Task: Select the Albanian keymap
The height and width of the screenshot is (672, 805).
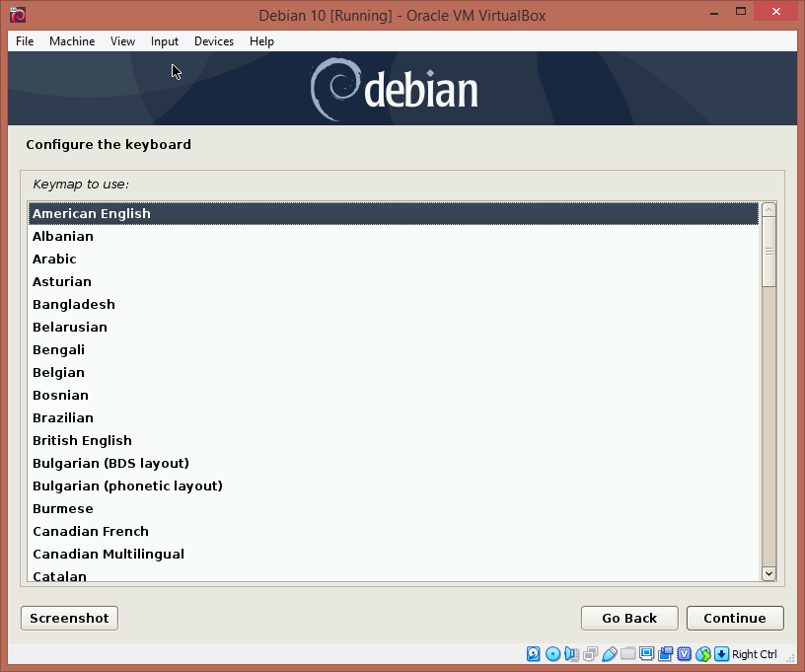Action: 394,236
